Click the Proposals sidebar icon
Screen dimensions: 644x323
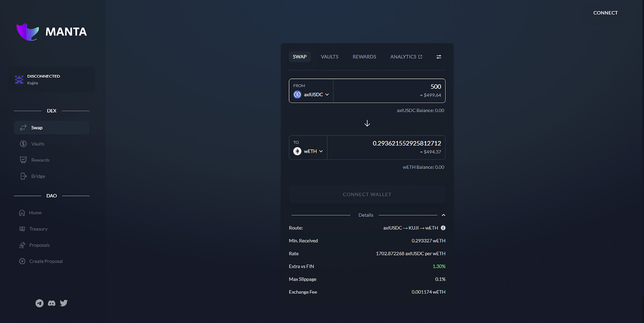[22, 245]
